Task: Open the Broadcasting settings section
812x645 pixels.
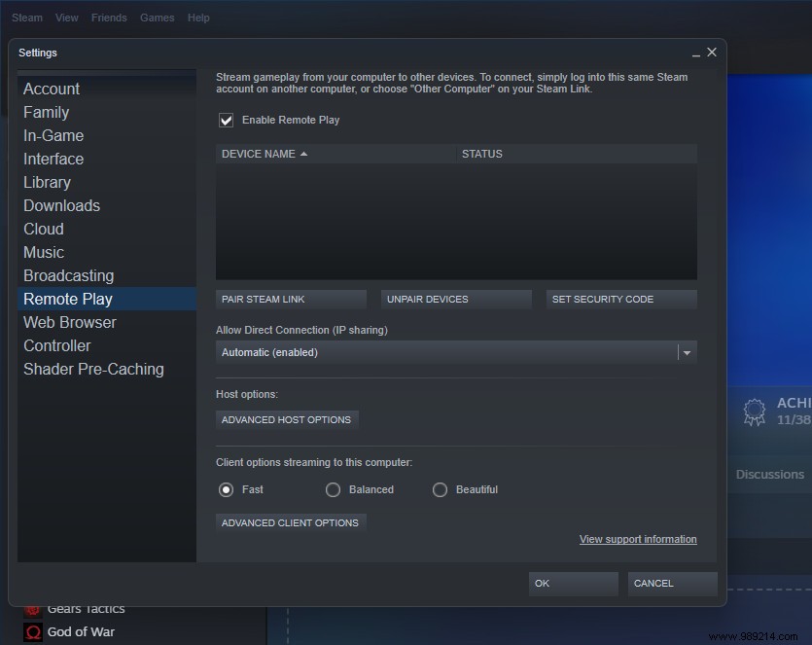Action: coord(68,275)
